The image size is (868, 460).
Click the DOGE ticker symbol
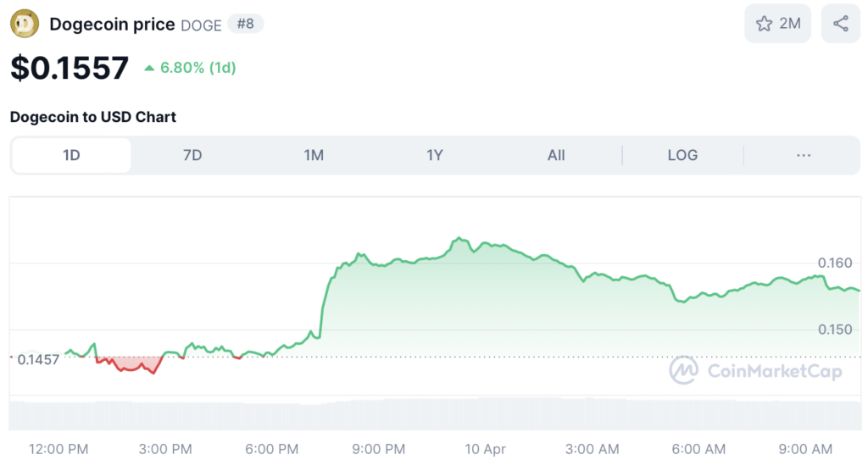coord(201,25)
